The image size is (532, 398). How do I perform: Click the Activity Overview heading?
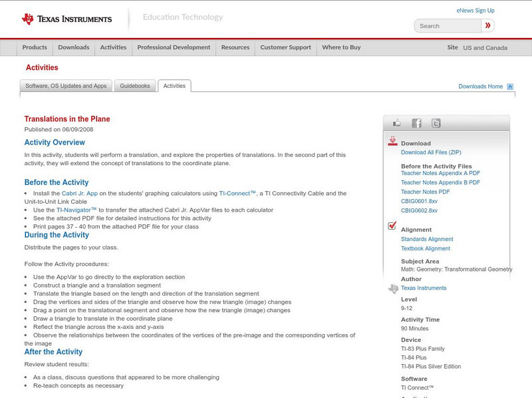(x=55, y=142)
